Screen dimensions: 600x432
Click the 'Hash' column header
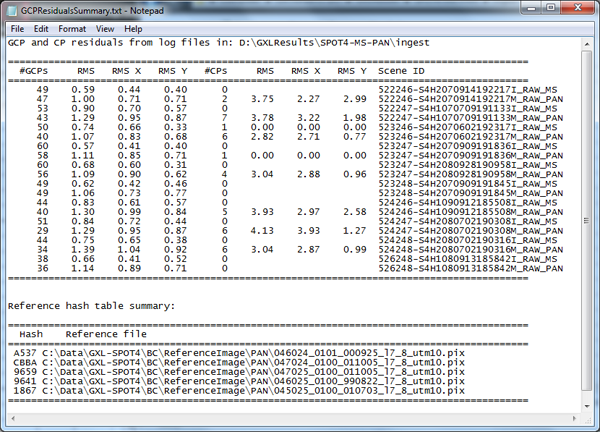click(x=31, y=334)
